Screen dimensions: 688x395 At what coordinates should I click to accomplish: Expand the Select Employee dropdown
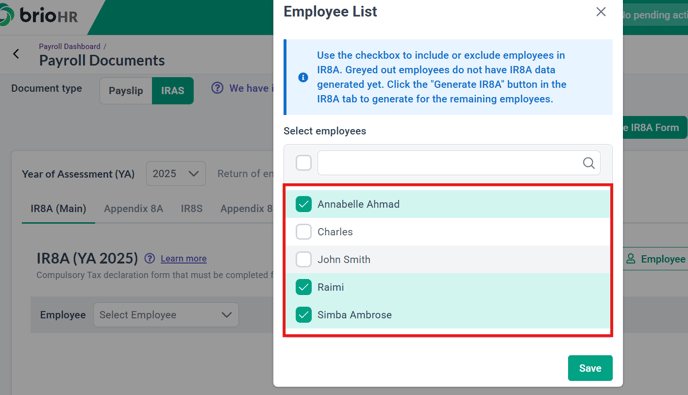point(166,315)
